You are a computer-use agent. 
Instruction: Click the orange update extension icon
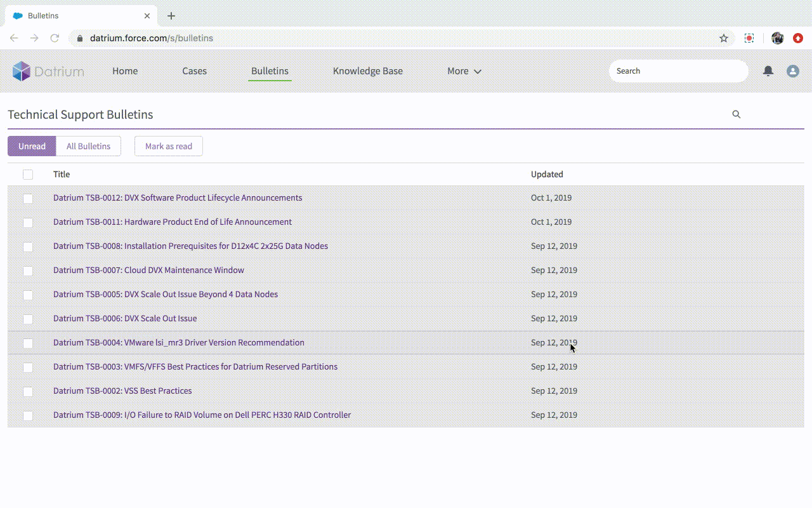coord(798,38)
